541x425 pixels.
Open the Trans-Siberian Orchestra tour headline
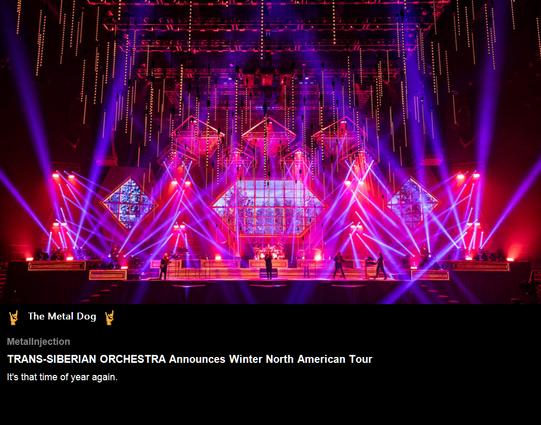pyautogui.click(x=190, y=359)
